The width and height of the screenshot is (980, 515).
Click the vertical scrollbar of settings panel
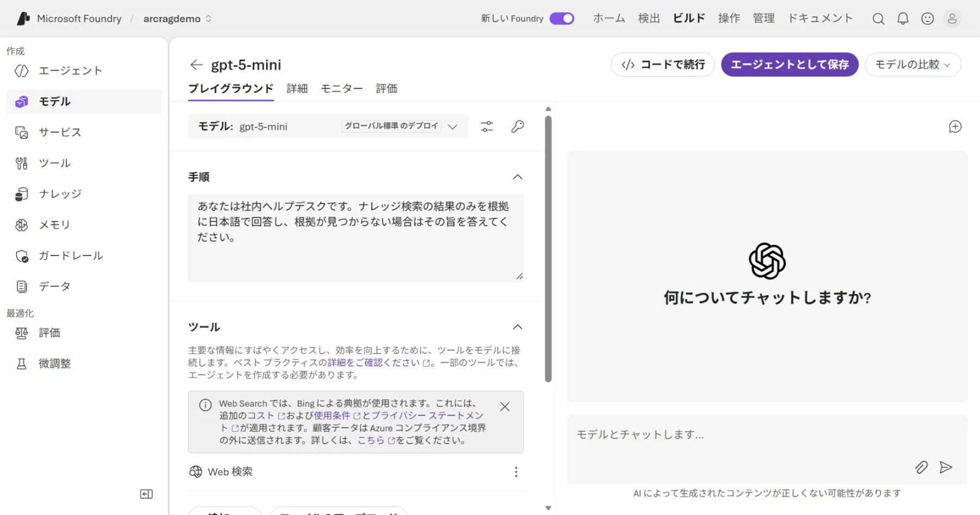(548, 249)
